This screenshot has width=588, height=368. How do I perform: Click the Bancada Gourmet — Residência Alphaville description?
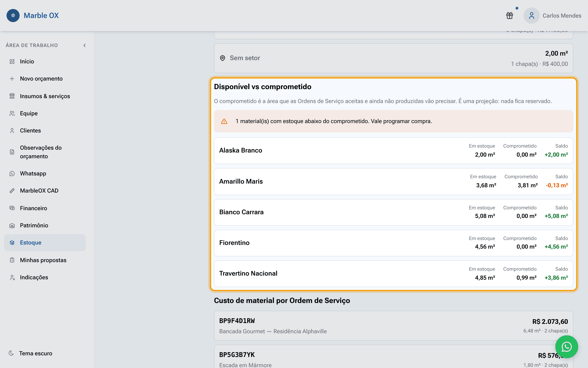[273, 331]
